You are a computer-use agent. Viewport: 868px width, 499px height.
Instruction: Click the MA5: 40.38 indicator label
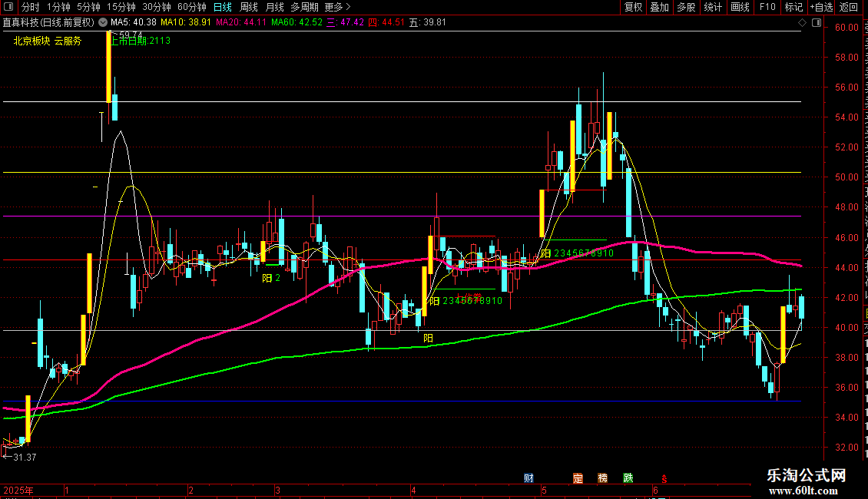134,22
